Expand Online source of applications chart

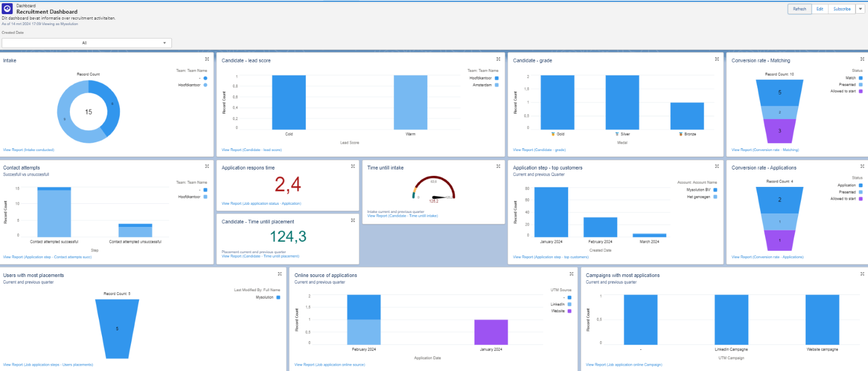(571, 274)
